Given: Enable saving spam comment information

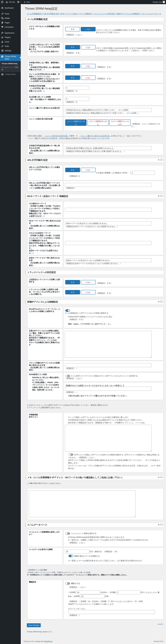Looking at the screenshot, I should (x=68, y=533).
